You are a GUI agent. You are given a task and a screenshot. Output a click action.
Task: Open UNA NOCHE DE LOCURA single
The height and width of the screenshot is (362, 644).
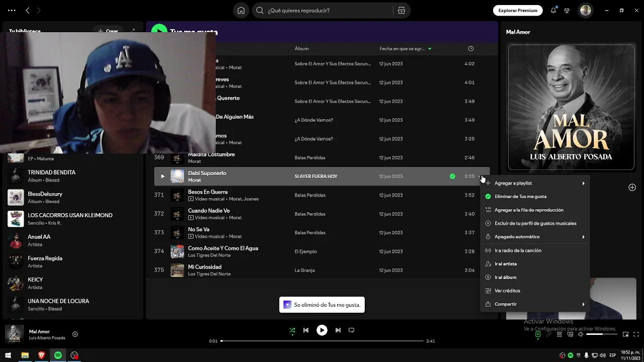[x=73, y=305]
